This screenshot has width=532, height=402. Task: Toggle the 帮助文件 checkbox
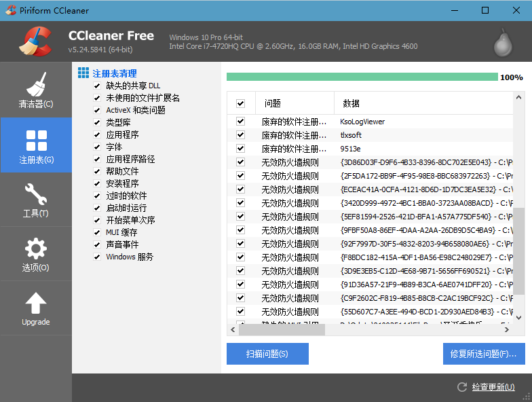point(97,171)
